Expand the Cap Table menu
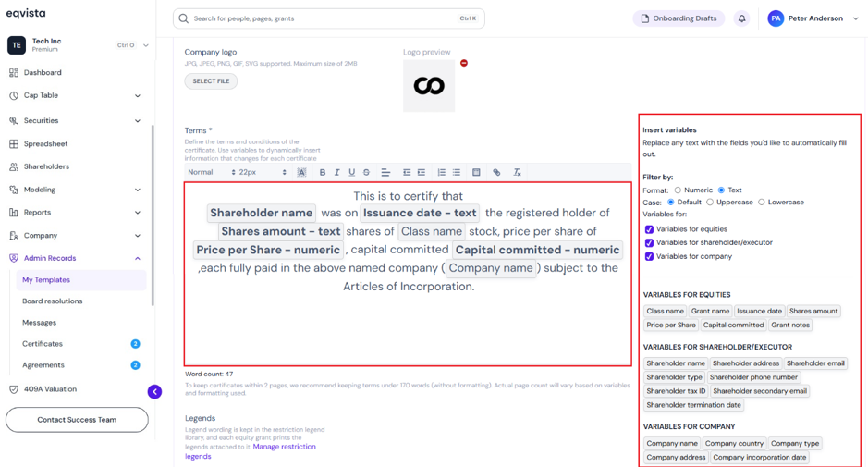This screenshot has height=467, width=868. point(138,96)
